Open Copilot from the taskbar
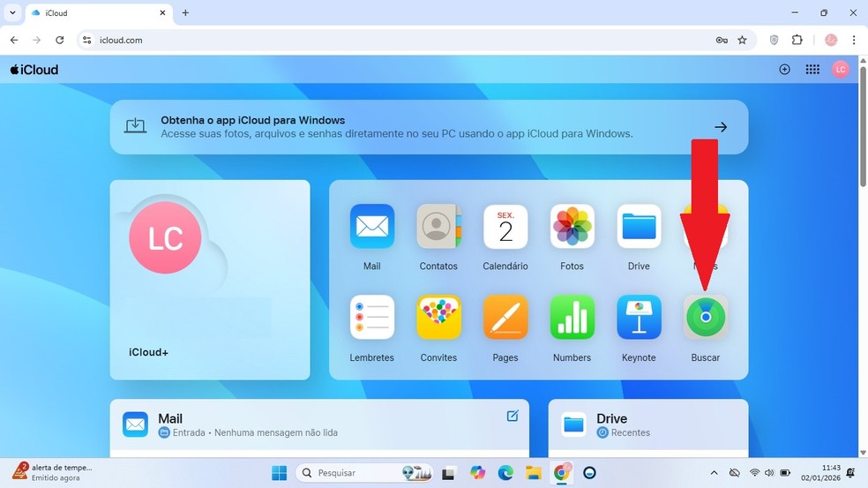This screenshot has width=868, height=488. click(477, 472)
